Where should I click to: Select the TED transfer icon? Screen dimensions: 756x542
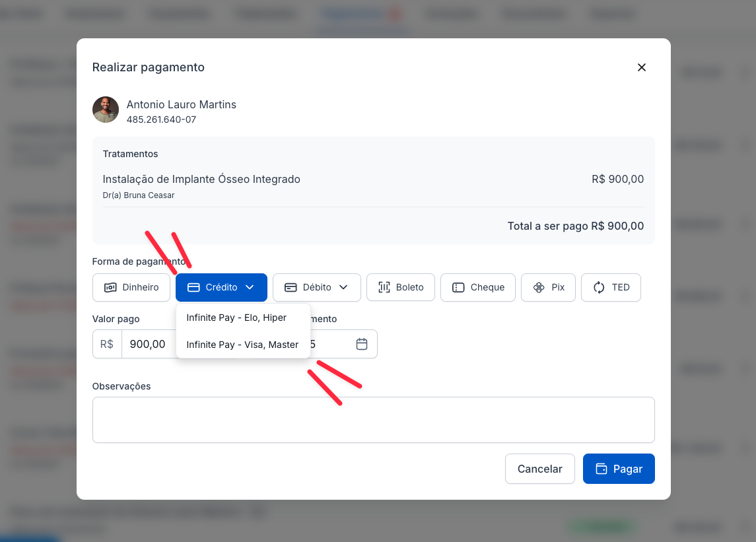599,287
